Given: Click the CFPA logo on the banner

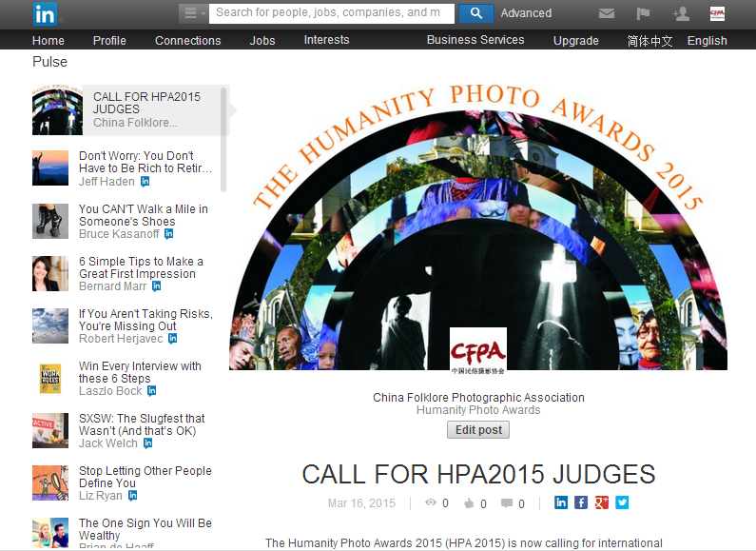Looking at the screenshot, I should point(477,351).
